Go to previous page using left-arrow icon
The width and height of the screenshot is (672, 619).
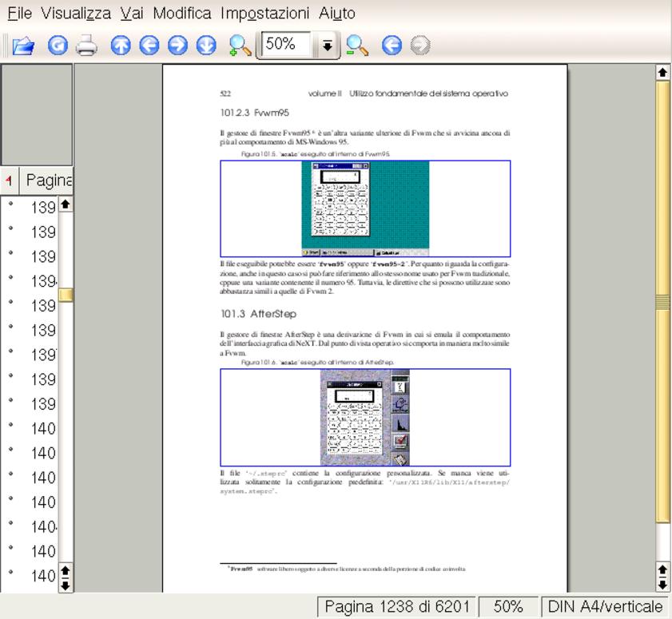149,46
